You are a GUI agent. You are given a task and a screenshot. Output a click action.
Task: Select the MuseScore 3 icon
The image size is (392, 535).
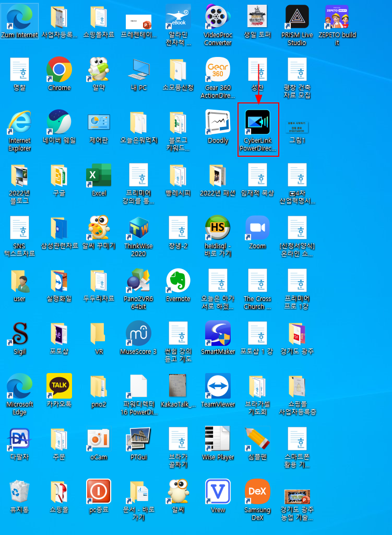point(138,333)
